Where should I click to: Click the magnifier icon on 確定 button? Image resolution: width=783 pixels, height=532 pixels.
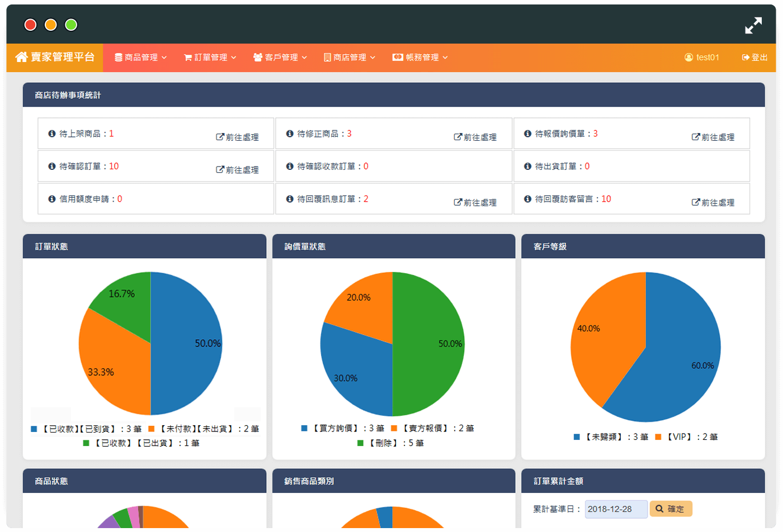tap(659, 509)
